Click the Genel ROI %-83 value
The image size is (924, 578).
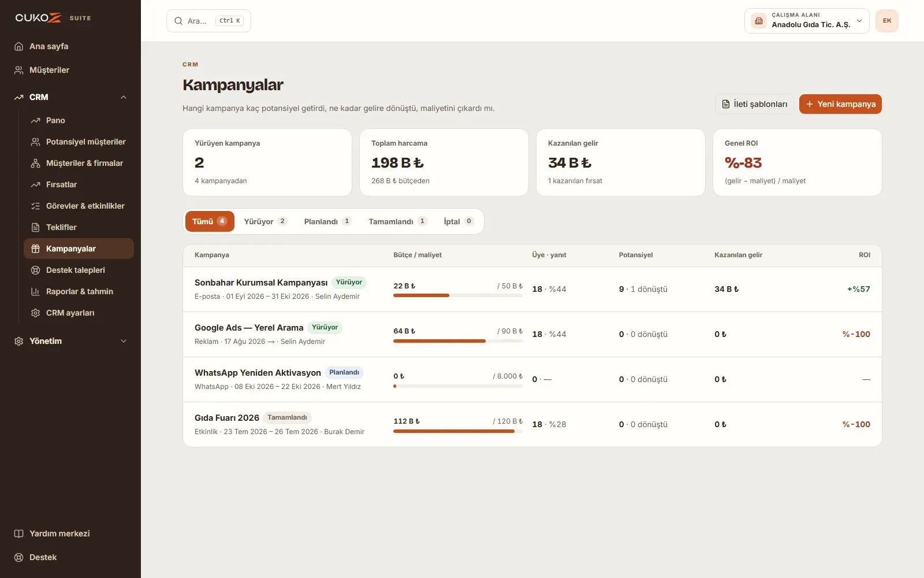pos(743,163)
